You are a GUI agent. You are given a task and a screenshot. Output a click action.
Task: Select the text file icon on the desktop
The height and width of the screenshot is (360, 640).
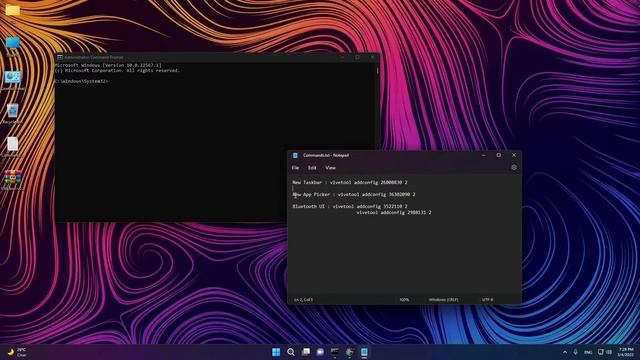(13, 144)
